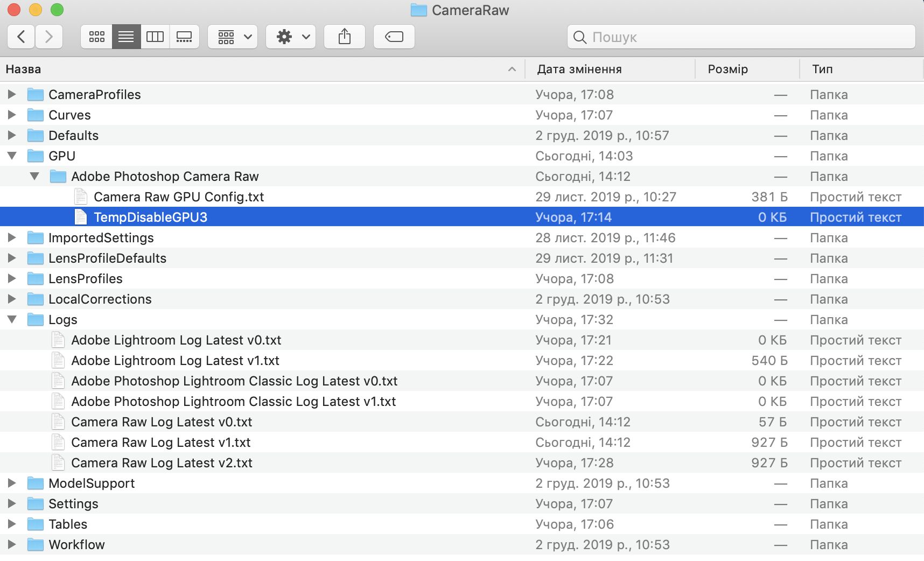Screen dimensions: 924x561
Task: Select the Curves folder icon
Action: pos(36,115)
